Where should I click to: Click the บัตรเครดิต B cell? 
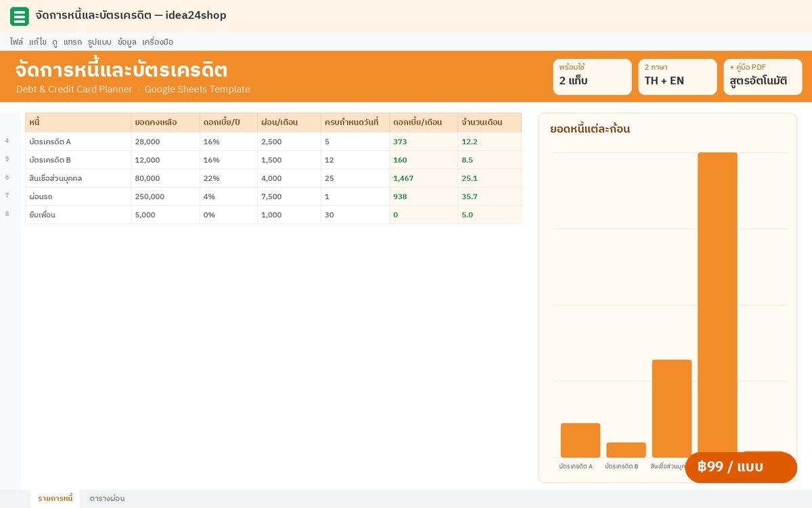pyautogui.click(x=78, y=160)
